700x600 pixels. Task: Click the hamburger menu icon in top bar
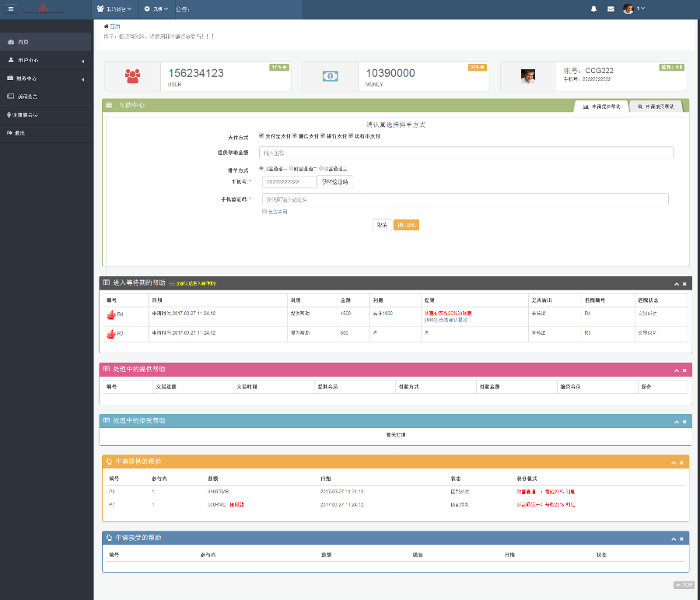click(11, 9)
